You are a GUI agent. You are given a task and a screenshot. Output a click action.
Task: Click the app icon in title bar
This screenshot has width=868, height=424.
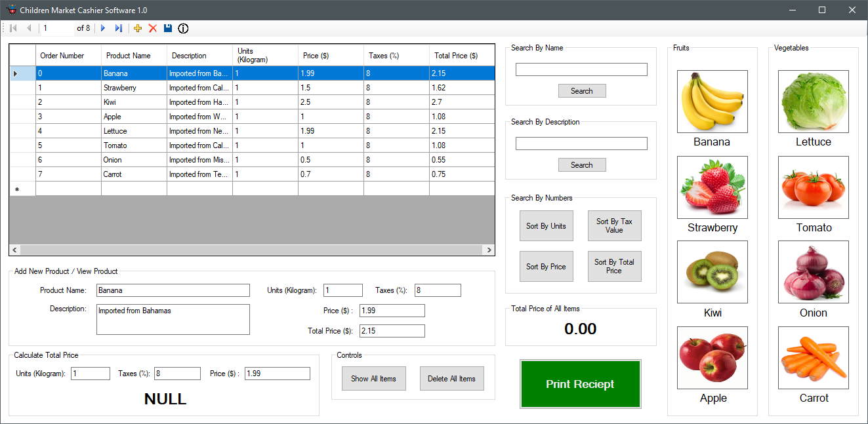(x=11, y=10)
